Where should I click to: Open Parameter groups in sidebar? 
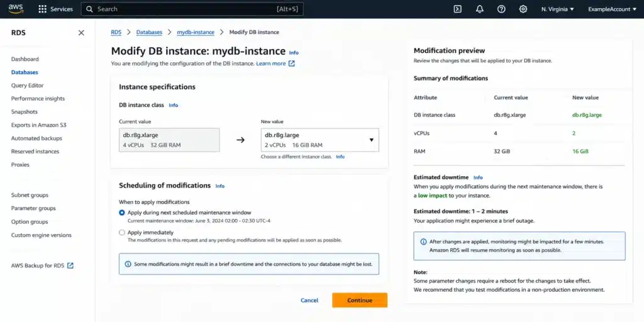[33, 208]
